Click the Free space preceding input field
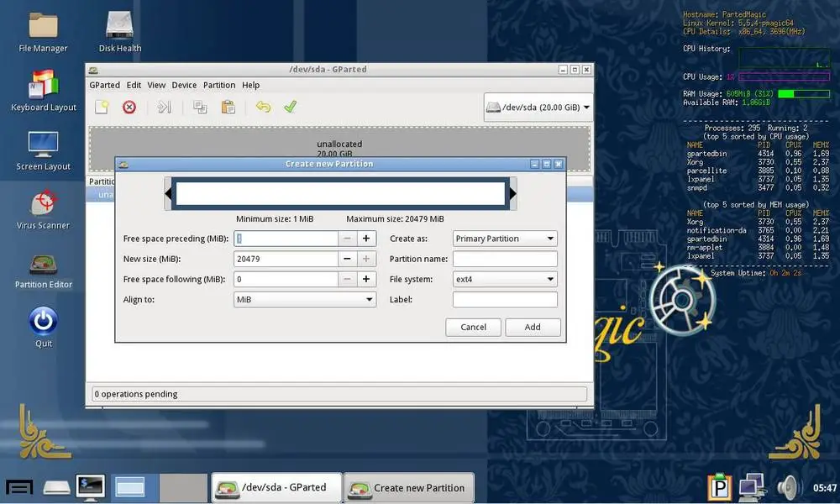Screen dimensions: 840x504 point(286,239)
